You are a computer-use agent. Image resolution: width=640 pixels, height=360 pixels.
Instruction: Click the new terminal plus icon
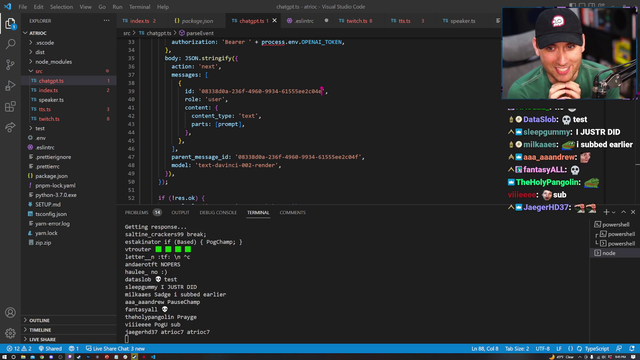pos(606,212)
